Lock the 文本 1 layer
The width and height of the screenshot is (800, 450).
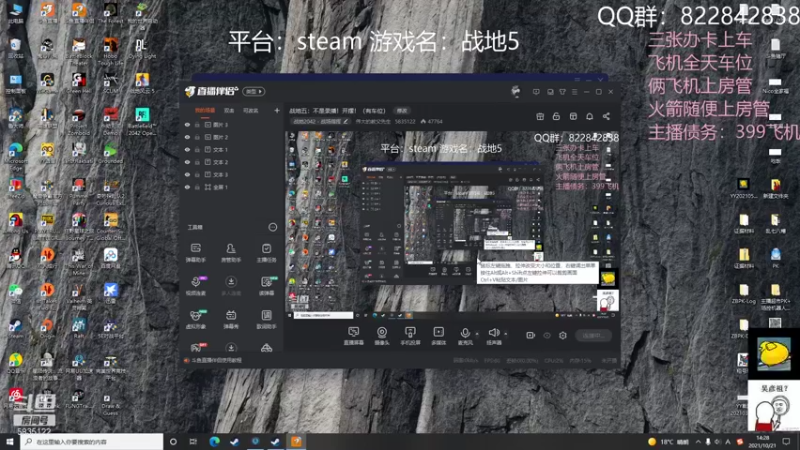click(197, 149)
